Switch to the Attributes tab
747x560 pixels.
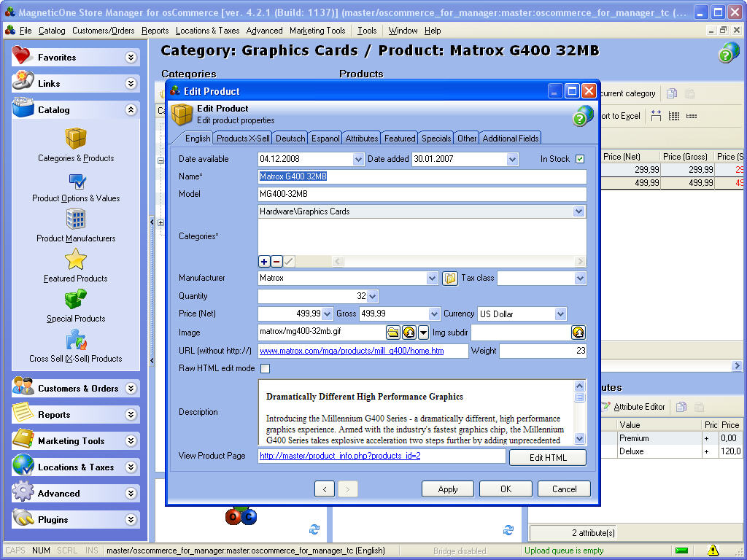click(x=362, y=139)
